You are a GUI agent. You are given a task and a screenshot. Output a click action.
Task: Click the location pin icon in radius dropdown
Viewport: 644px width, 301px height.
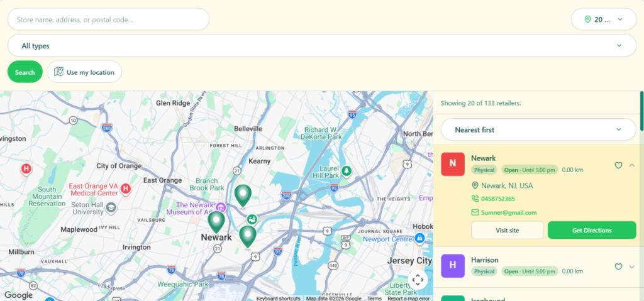(x=587, y=19)
